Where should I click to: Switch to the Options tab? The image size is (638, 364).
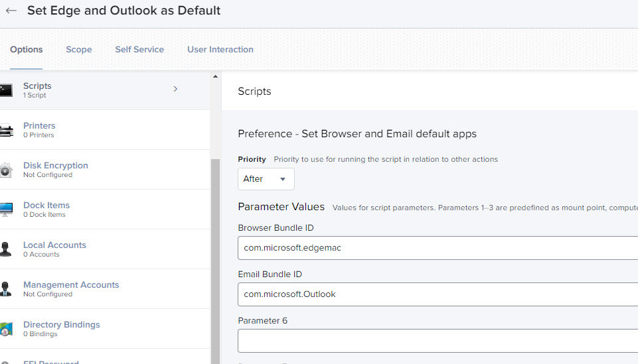[27, 50]
